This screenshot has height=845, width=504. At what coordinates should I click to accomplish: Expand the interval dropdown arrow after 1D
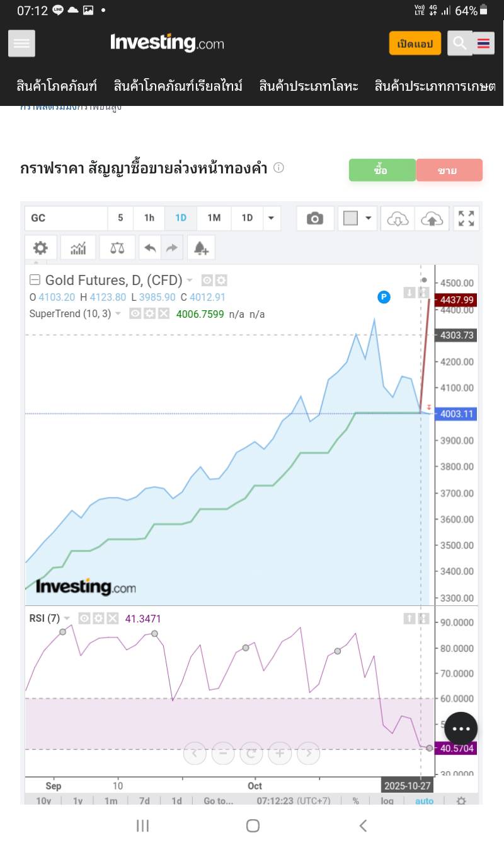click(271, 218)
